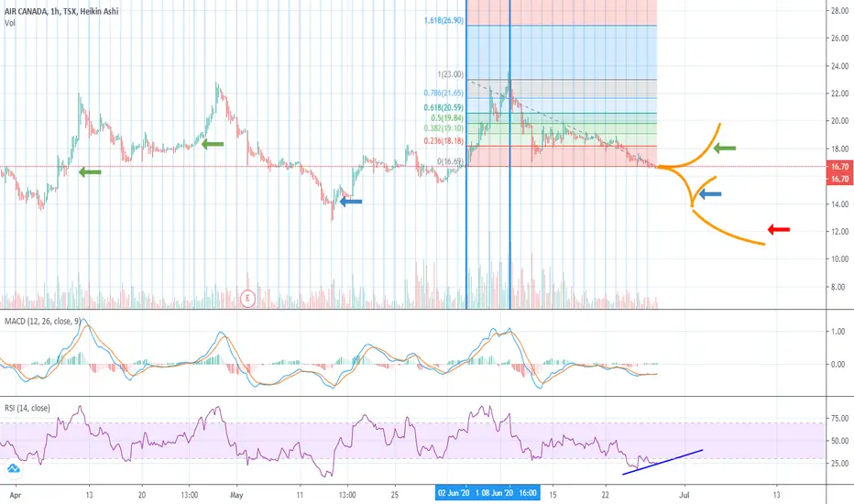854x504 pixels.
Task: Click the Vol indicator label
Action: (10, 23)
